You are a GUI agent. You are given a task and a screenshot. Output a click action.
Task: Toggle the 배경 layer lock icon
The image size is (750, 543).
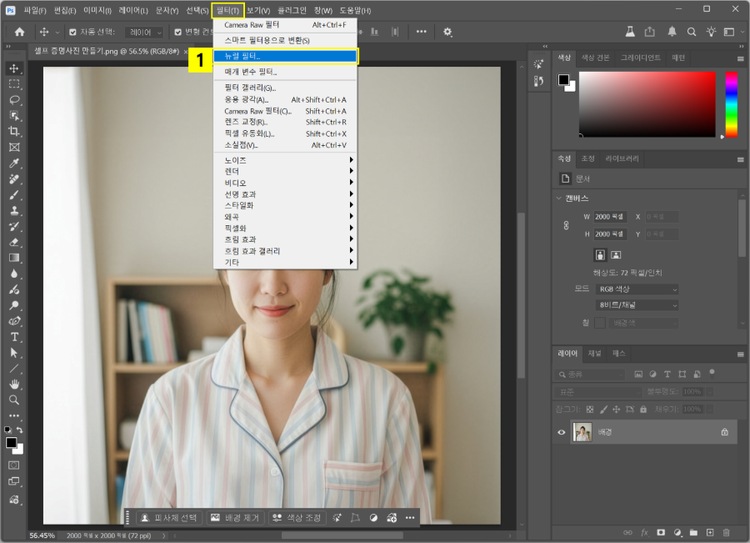click(725, 432)
